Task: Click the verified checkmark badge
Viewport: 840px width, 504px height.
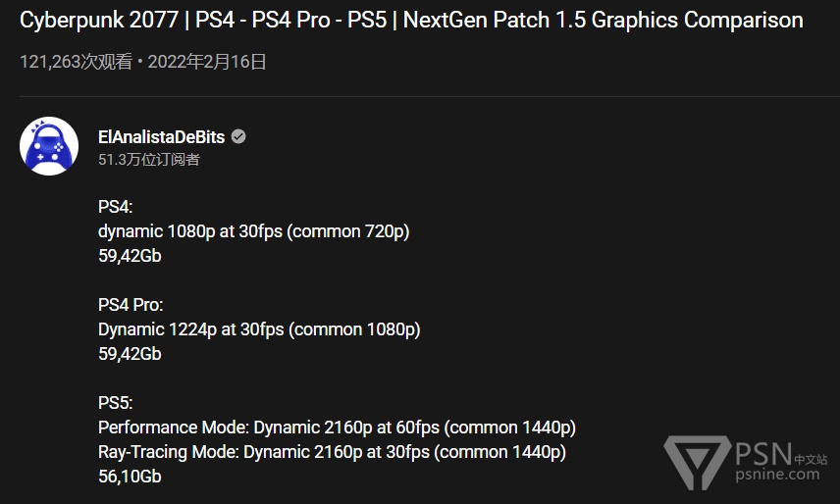Action: pyautogui.click(x=238, y=137)
